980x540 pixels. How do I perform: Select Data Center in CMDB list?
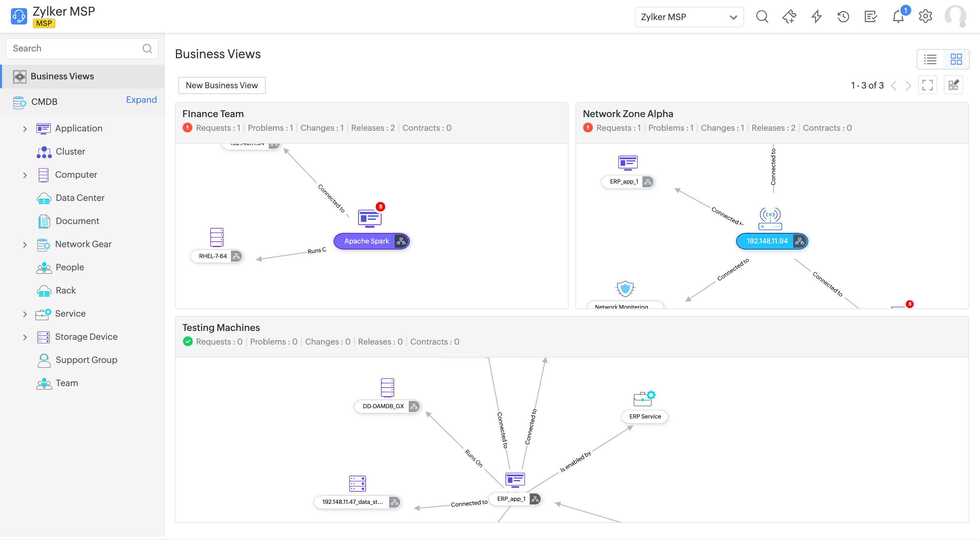click(x=80, y=198)
